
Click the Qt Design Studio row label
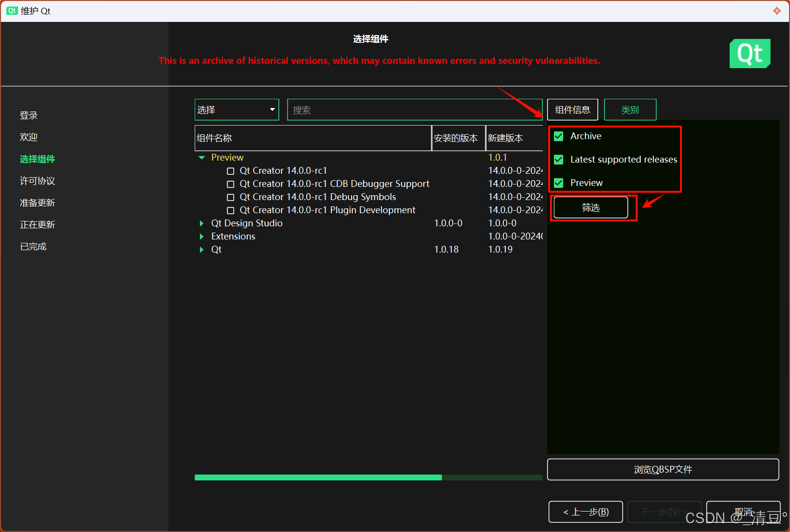247,223
